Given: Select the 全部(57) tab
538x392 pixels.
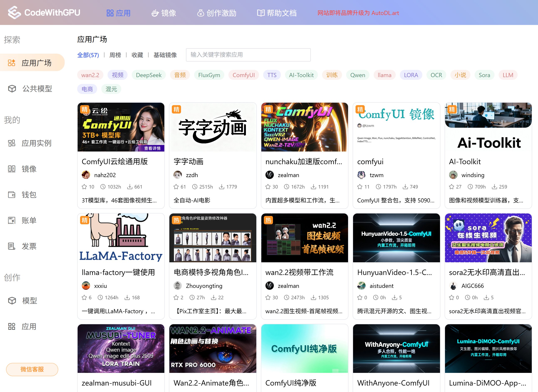Looking at the screenshot, I should click(x=88, y=55).
